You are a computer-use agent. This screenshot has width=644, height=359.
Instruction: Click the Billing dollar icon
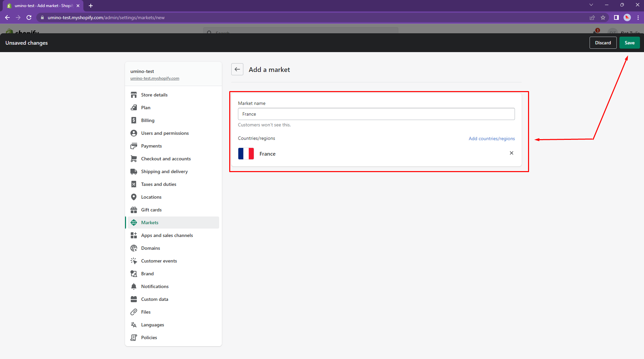click(x=134, y=120)
